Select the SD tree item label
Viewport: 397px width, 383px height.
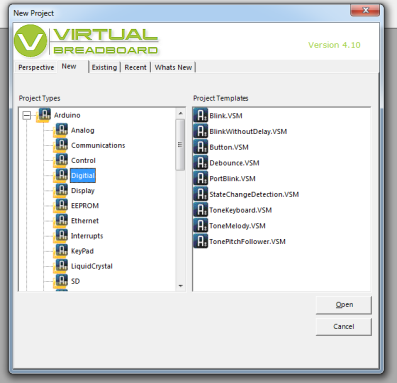pos(75,281)
